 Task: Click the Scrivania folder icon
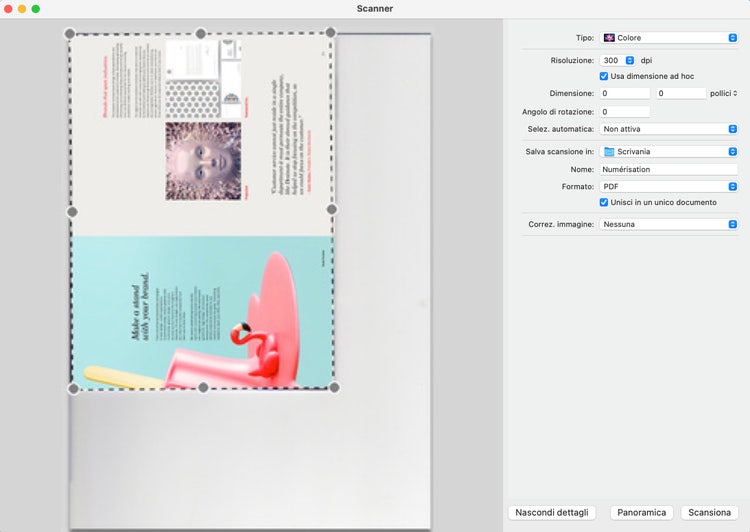(x=609, y=152)
